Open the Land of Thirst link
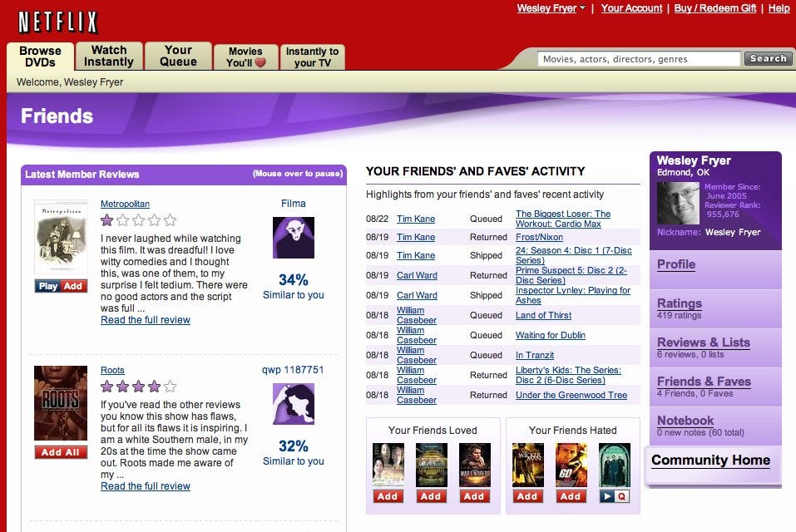The image size is (796, 532). 544,315
